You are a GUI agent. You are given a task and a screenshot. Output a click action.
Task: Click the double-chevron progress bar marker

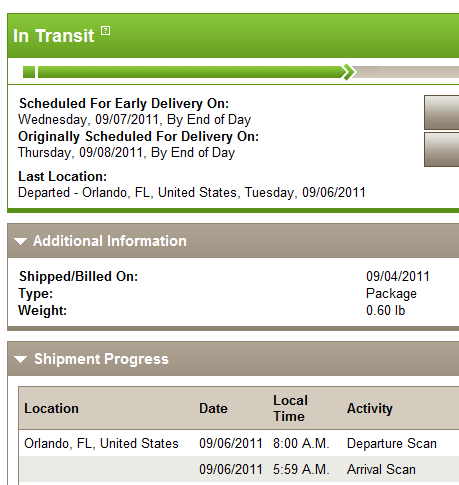pyautogui.click(x=349, y=72)
